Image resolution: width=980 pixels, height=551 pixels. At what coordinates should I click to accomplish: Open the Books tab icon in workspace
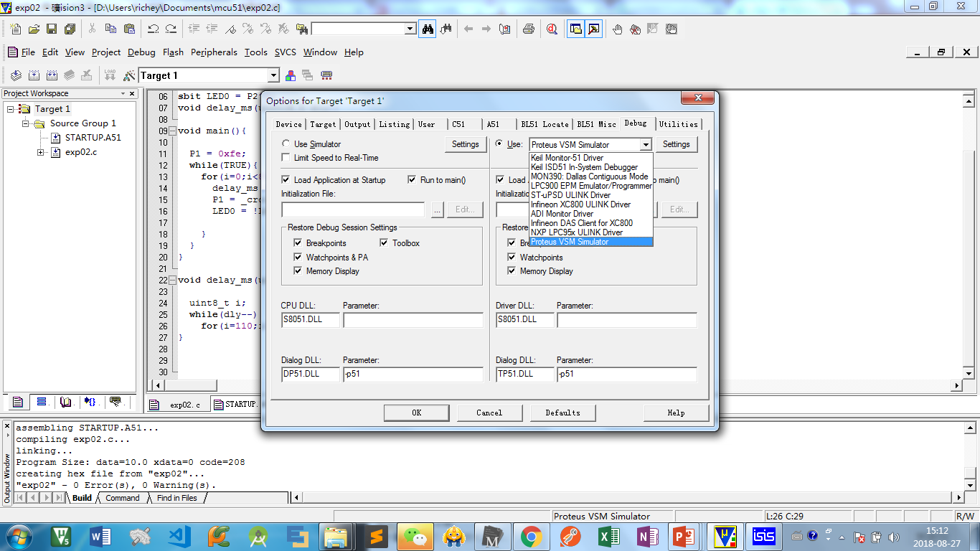point(66,402)
